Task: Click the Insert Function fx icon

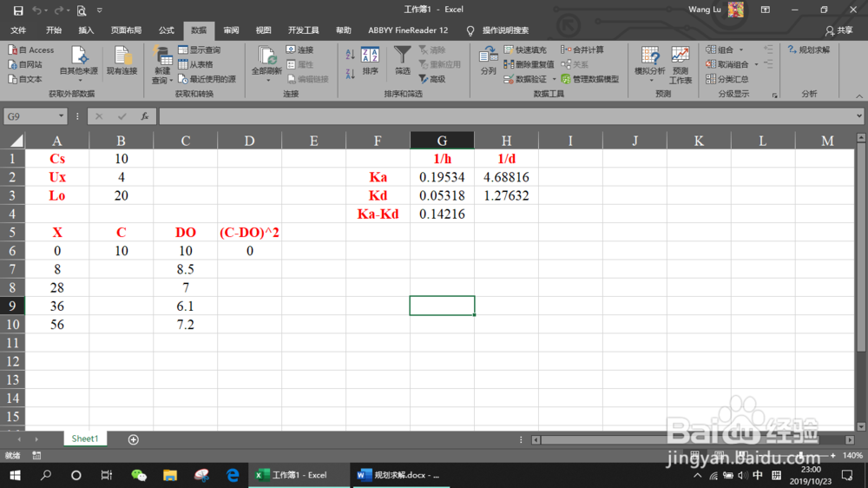Action: pyautogui.click(x=144, y=116)
